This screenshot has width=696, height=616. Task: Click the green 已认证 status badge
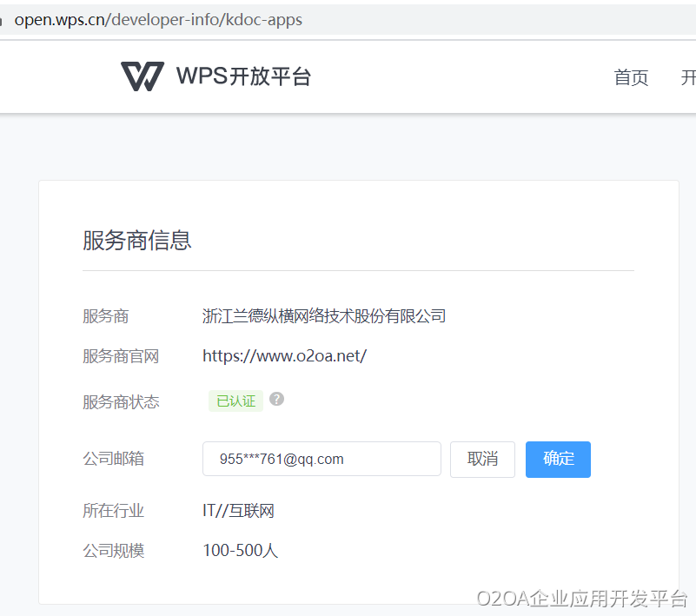(x=235, y=401)
